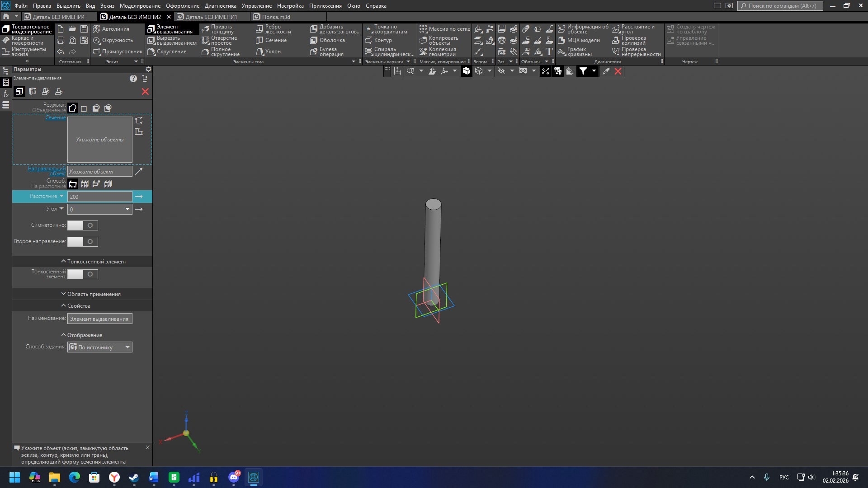Click the Вырезать выдавливанием tool
The image size is (868, 488).
tap(172, 40)
